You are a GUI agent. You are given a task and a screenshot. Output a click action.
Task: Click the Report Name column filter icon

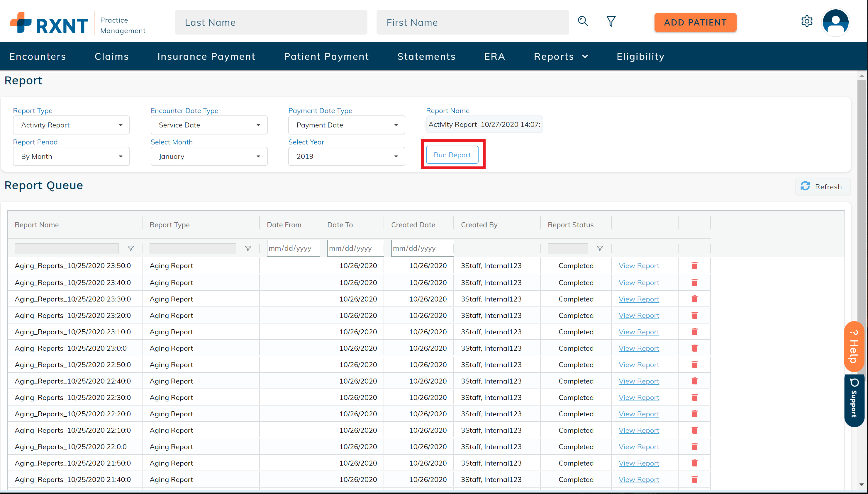(x=130, y=248)
